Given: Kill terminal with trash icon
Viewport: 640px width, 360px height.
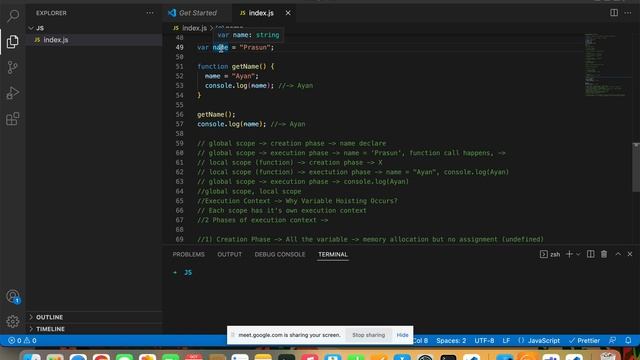Looking at the screenshot, I should [x=604, y=254].
